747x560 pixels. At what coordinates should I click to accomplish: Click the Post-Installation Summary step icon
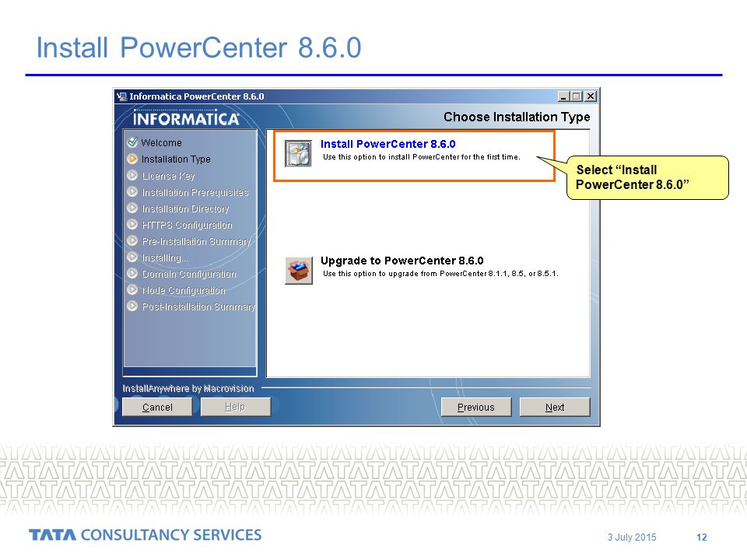132,306
